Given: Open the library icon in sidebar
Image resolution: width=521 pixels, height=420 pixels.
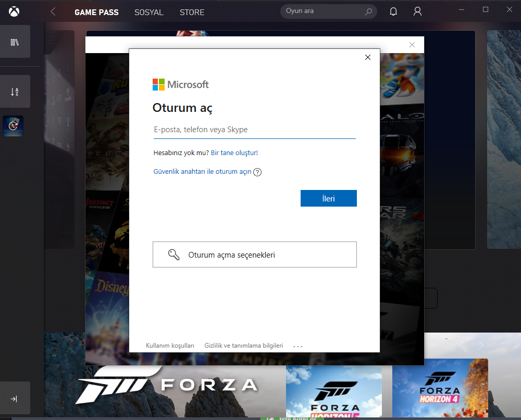Looking at the screenshot, I should point(15,42).
